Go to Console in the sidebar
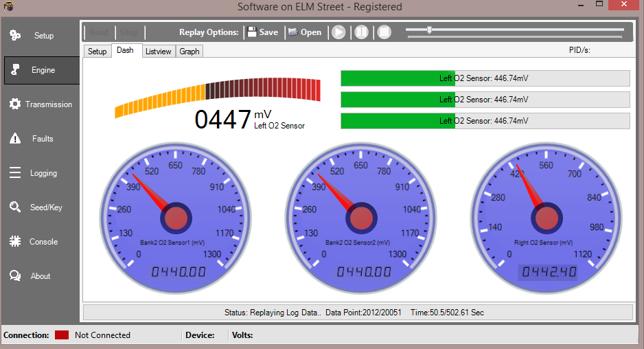The image size is (644, 349). pos(43,242)
